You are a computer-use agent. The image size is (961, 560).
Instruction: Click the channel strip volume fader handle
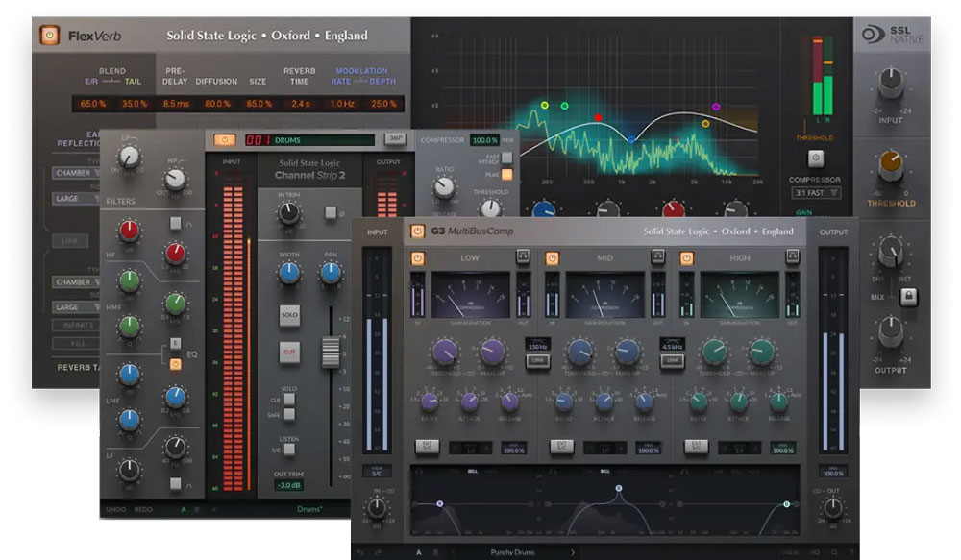(331, 353)
